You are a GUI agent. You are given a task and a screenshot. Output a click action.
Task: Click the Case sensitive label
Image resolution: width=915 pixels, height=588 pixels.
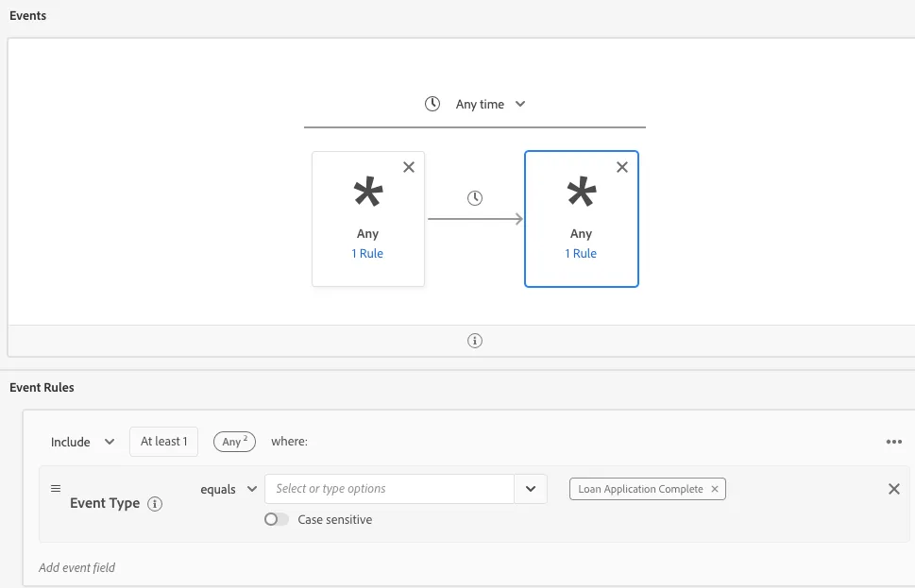click(335, 520)
